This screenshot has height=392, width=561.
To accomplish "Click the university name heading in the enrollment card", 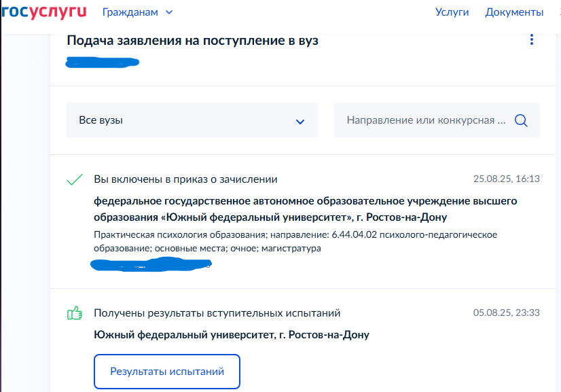I will [305, 209].
